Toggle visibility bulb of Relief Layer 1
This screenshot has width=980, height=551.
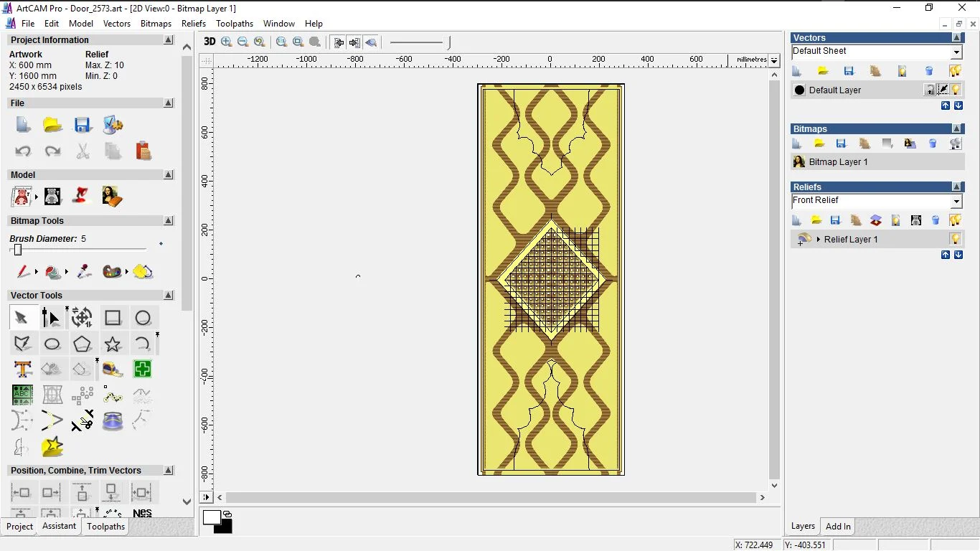point(956,239)
